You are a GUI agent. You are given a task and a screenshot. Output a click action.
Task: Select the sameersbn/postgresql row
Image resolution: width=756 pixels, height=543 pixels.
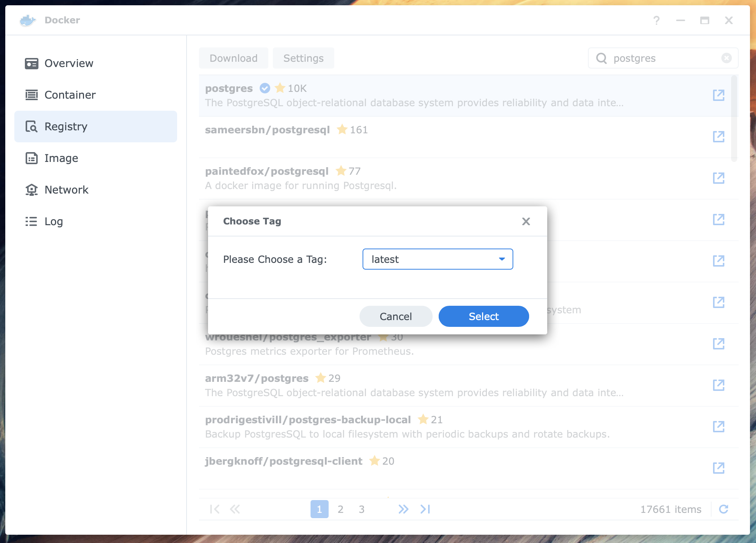pyautogui.click(x=469, y=137)
